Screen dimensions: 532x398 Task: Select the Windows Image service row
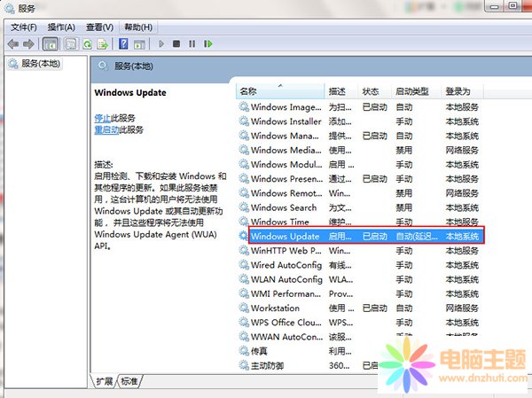(x=360, y=107)
